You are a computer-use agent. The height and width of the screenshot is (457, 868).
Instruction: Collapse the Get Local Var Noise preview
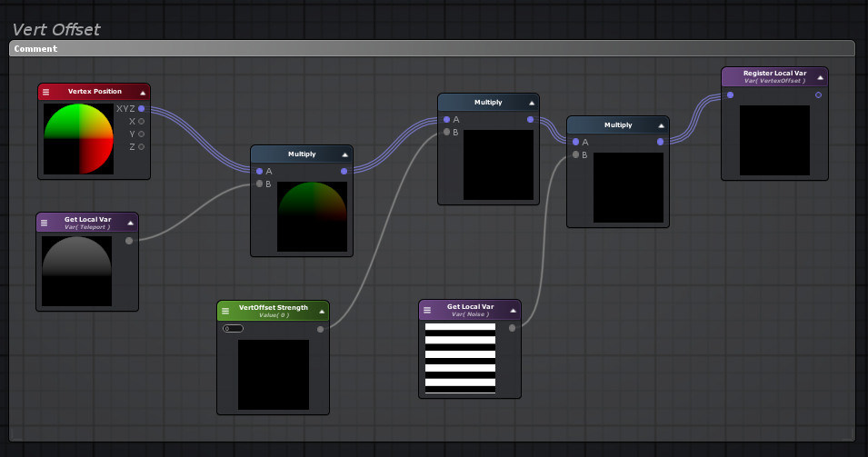point(513,311)
